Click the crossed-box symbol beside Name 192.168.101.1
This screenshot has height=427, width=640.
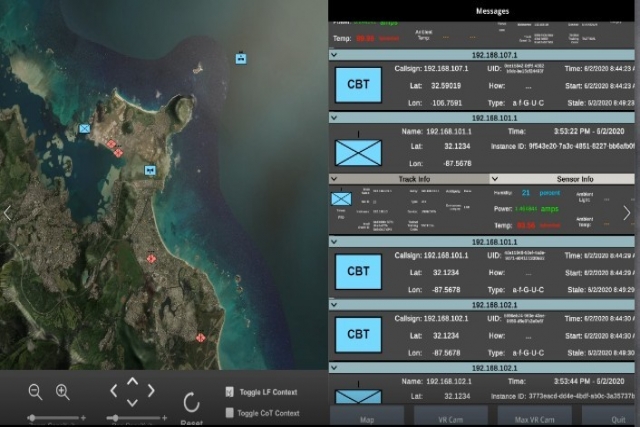[x=358, y=152]
